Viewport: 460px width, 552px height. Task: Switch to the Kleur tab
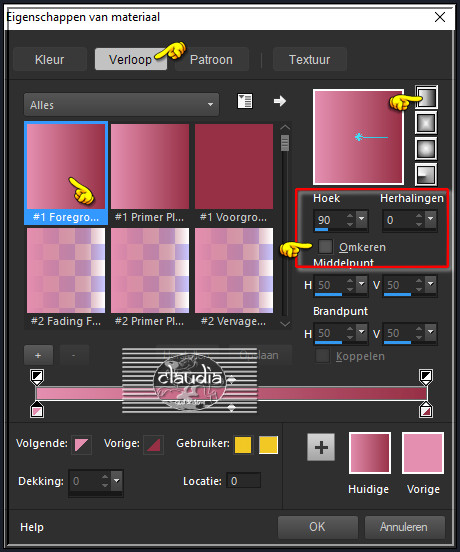[50, 59]
